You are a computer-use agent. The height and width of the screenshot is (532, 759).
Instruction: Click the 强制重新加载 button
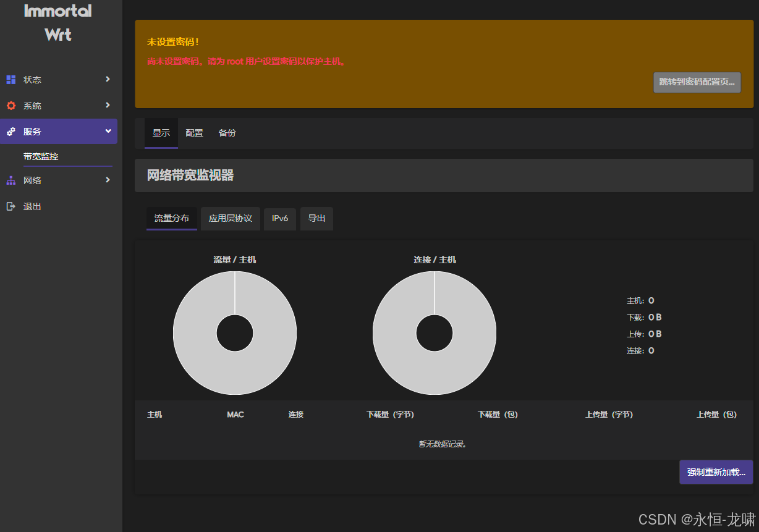pos(716,472)
